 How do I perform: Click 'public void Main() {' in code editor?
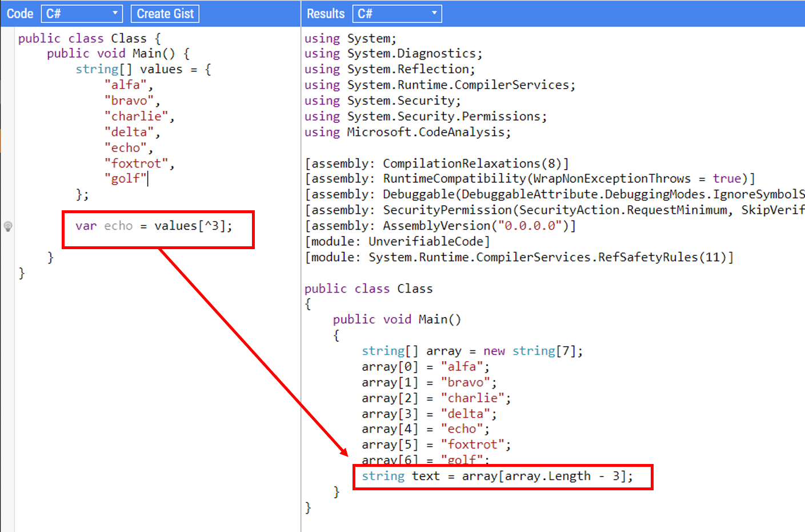(x=118, y=53)
